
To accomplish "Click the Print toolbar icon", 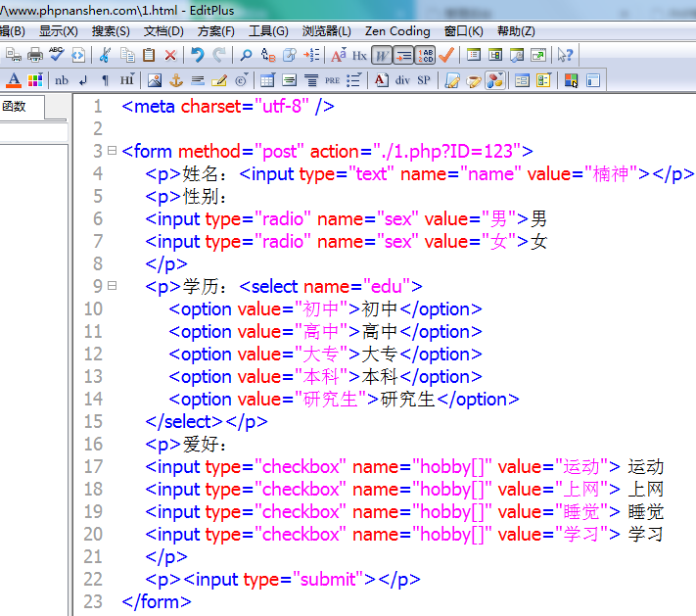I will pyautogui.click(x=35, y=55).
